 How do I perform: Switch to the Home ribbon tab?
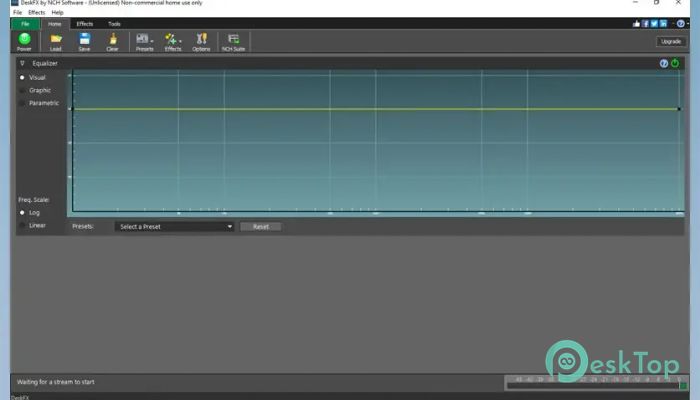click(54, 24)
